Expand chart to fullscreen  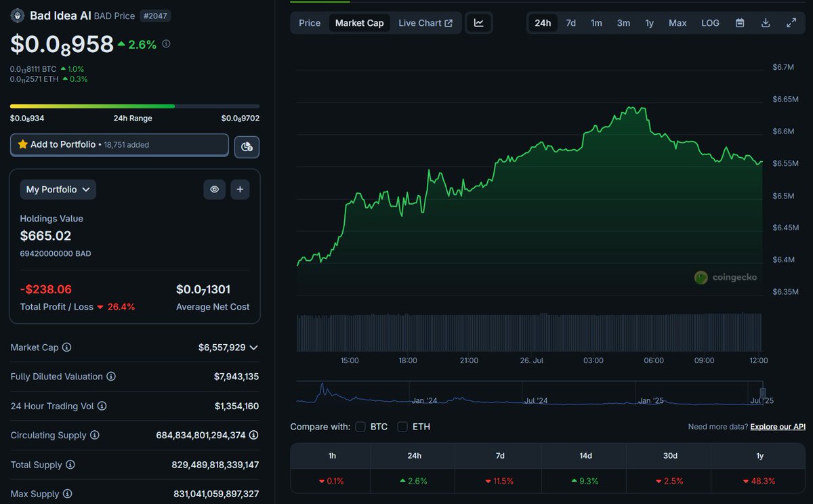point(791,23)
